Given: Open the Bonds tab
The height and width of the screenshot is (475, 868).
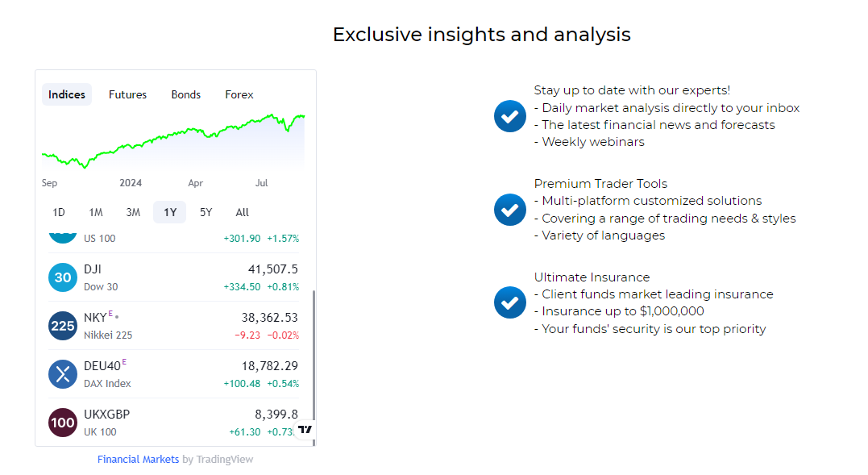Looking at the screenshot, I should [185, 94].
